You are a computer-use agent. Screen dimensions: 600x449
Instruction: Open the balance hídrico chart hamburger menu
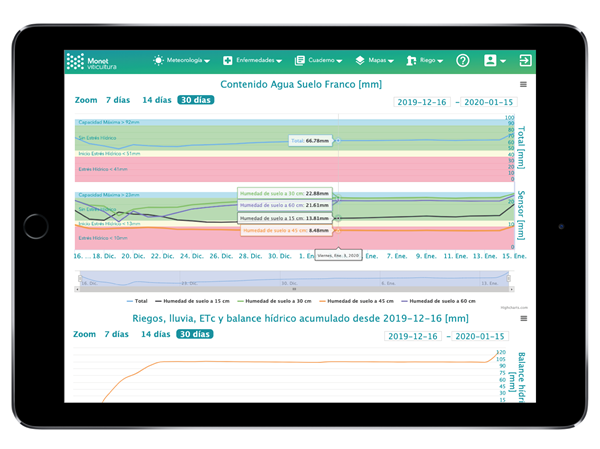click(x=524, y=319)
